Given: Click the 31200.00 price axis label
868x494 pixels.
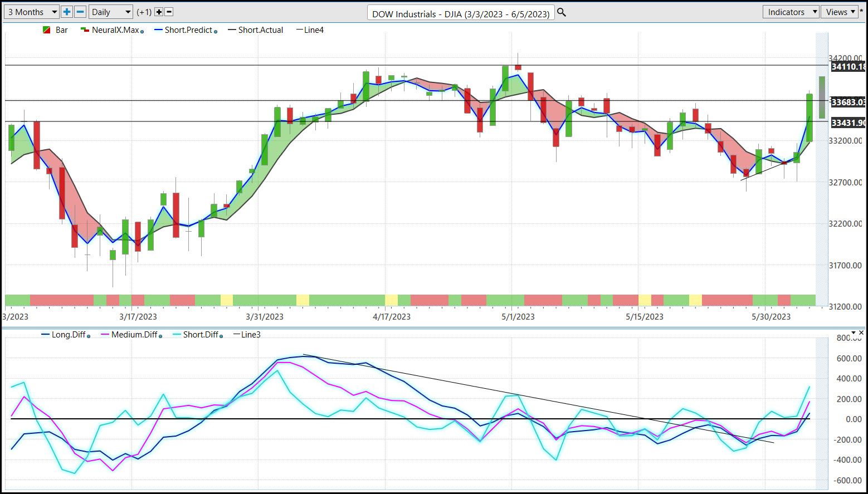Looking at the screenshot, I should point(846,306).
